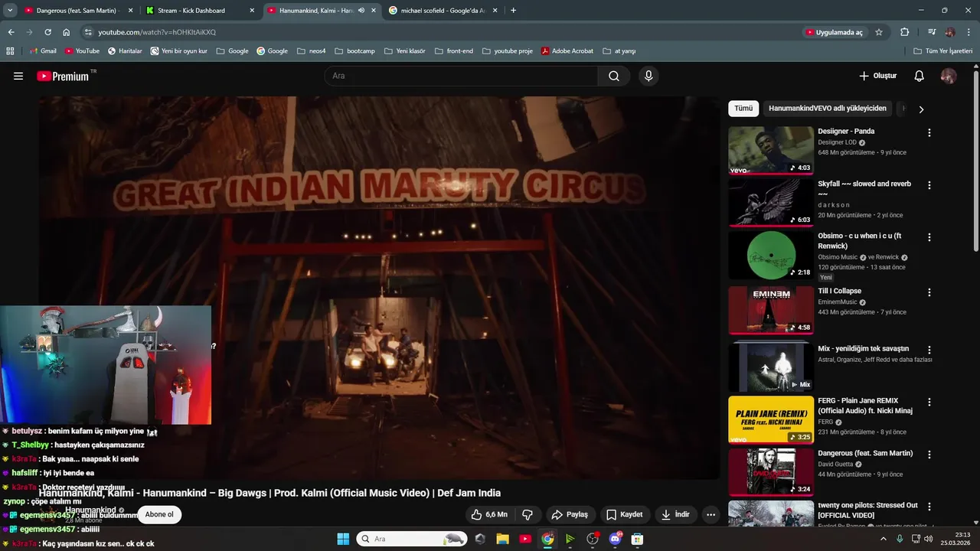Select the Tümü filter chip
This screenshot has width=980, height=551.
point(743,109)
